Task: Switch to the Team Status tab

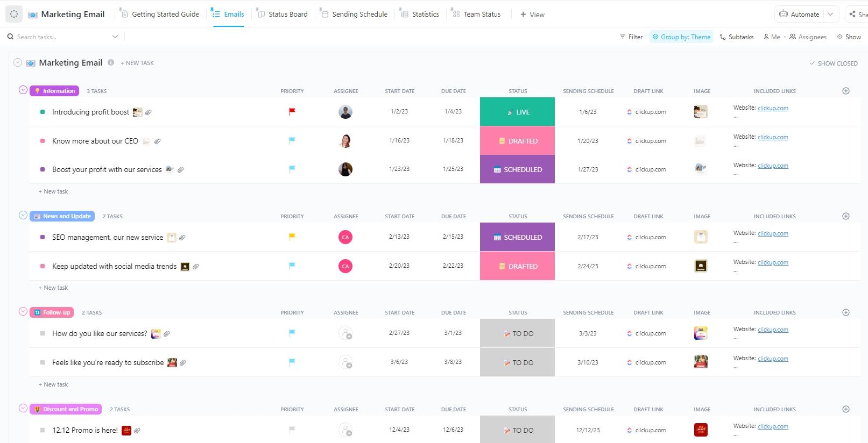Action: (x=476, y=15)
